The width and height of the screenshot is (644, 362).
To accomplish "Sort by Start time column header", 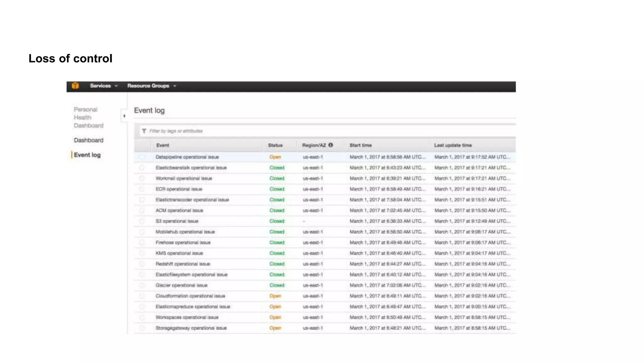I will tap(360, 145).
